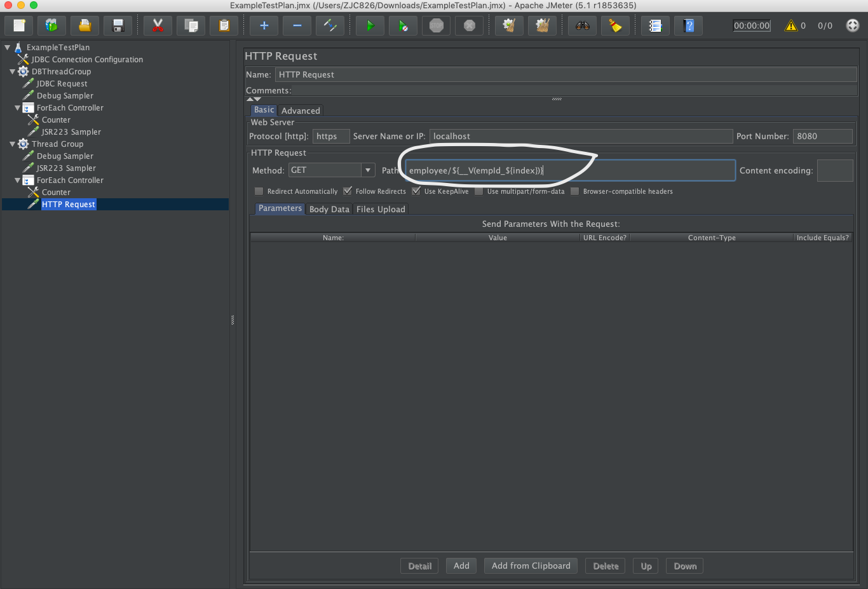The width and height of the screenshot is (868, 589).
Task: Create a new test plan
Action: click(x=19, y=25)
